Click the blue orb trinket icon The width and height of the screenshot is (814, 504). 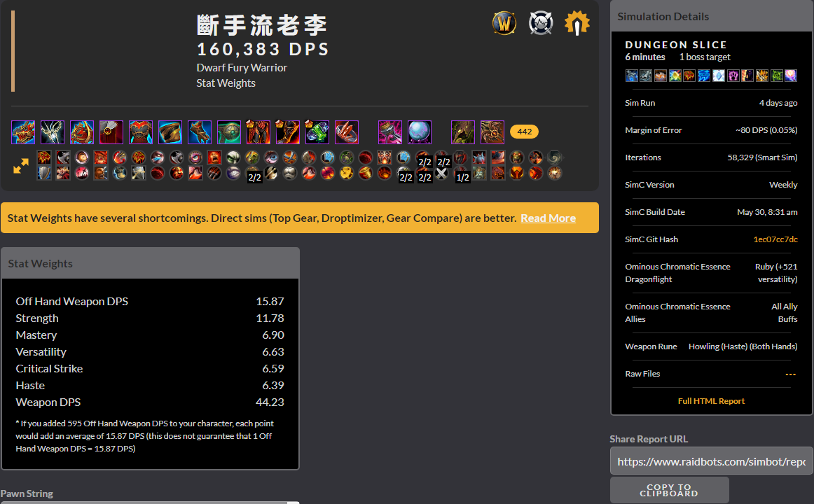click(419, 132)
